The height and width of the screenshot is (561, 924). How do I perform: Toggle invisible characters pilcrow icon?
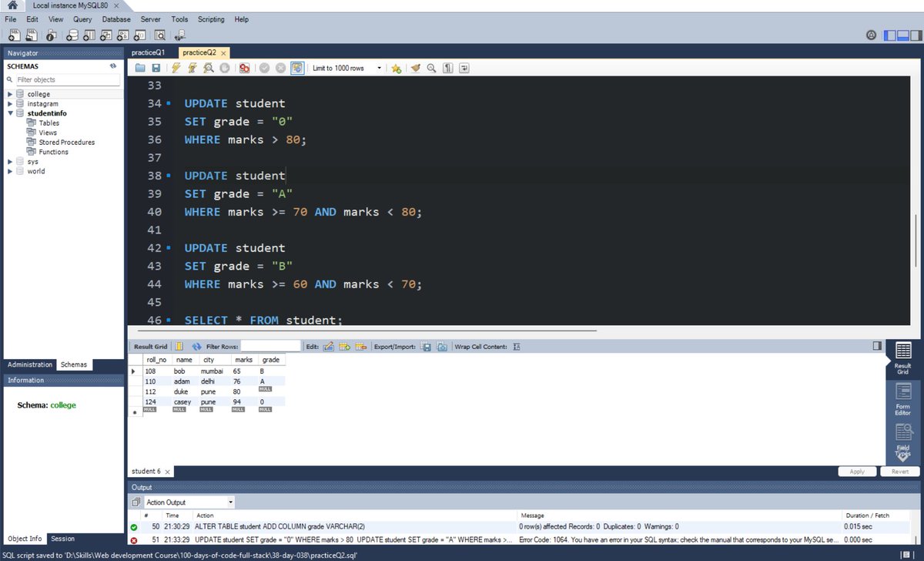448,68
